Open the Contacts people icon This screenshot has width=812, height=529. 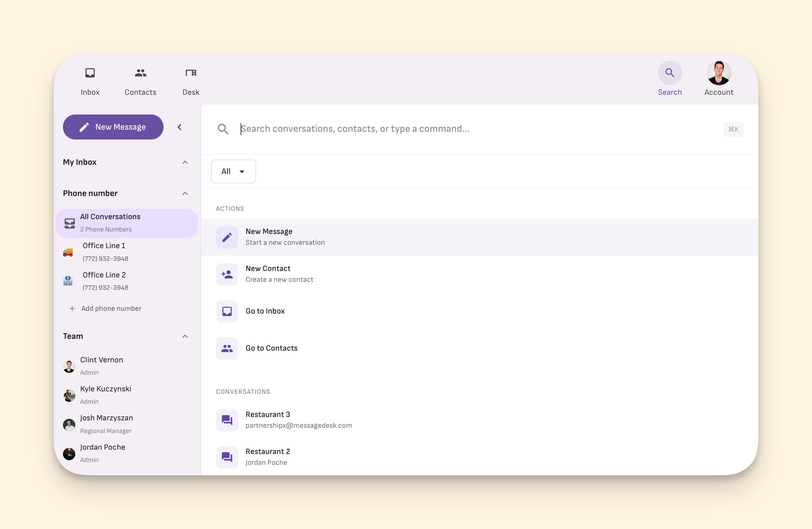point(140,73)
